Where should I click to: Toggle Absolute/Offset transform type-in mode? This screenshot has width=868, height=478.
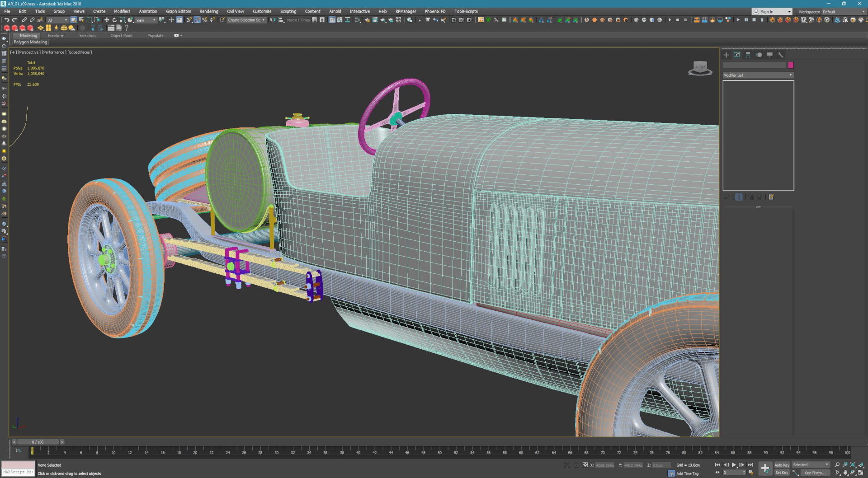585,465
